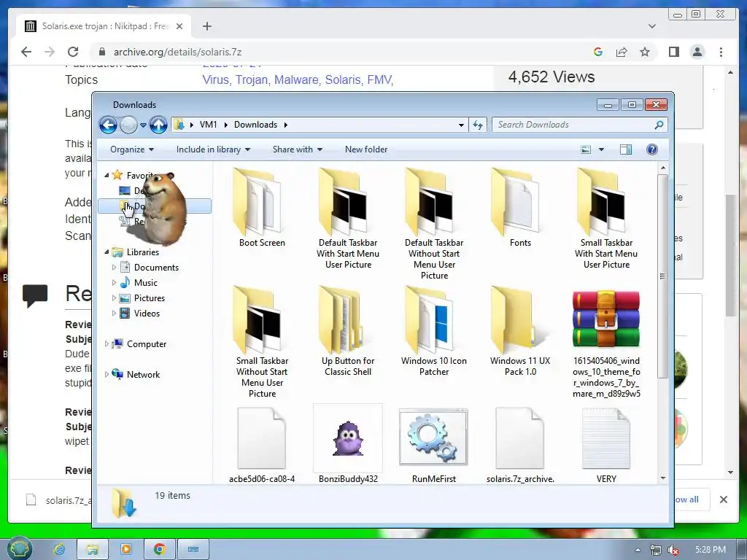Click the Explorer Help question mark icon
This screenshot has width=747, height=560.
pyautogui.click(x=651, y=149)
